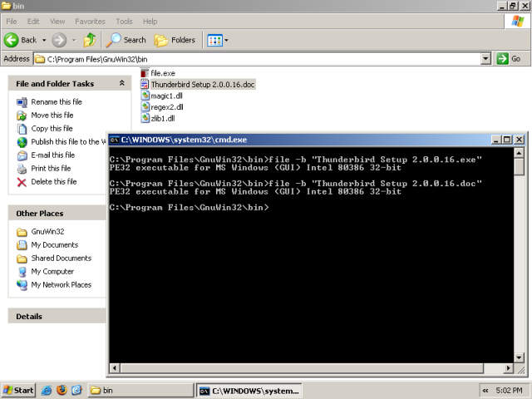The height and width of the screenshot is (399, 532).
Task: Click the address bar path field
Action: coord(257,59)
